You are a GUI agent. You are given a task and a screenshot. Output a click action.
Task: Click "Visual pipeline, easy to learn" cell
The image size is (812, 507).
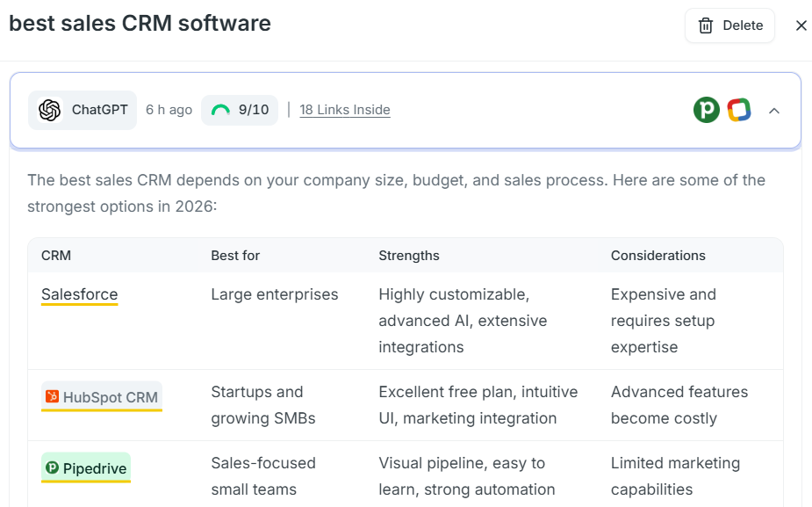[x=467, y=476]
